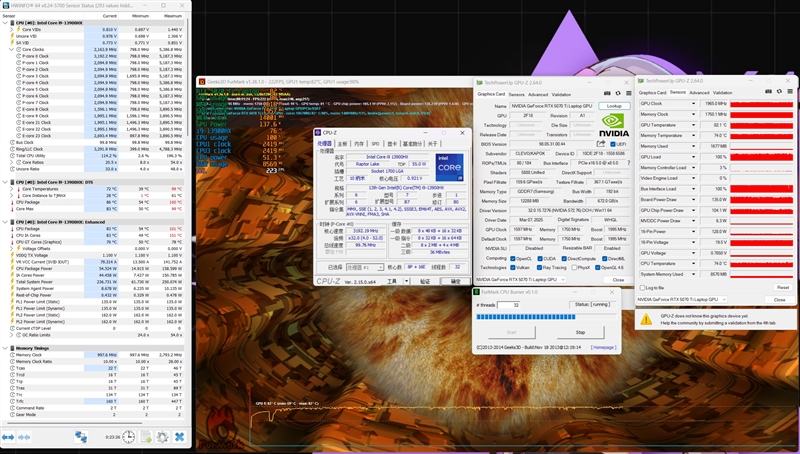Enable the Log to file checkbox
The height and width of the screenshot is (454, 800).
click(642, 288)
